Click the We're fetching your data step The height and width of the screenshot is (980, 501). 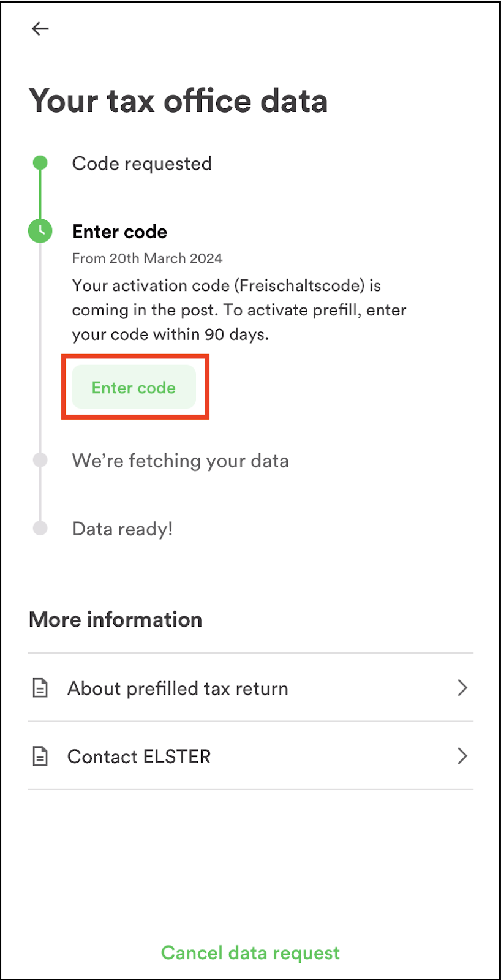point(181,461)
